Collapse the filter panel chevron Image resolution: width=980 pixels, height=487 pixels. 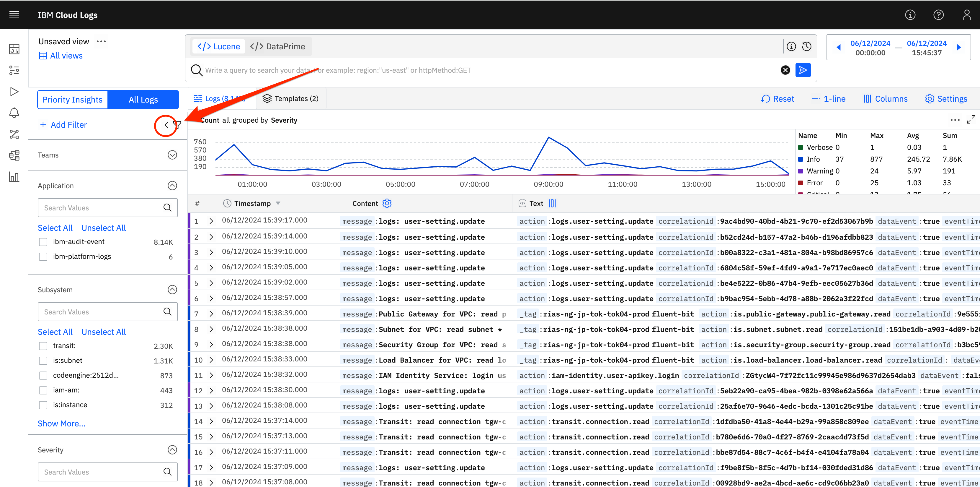click(x=166, y=125)
